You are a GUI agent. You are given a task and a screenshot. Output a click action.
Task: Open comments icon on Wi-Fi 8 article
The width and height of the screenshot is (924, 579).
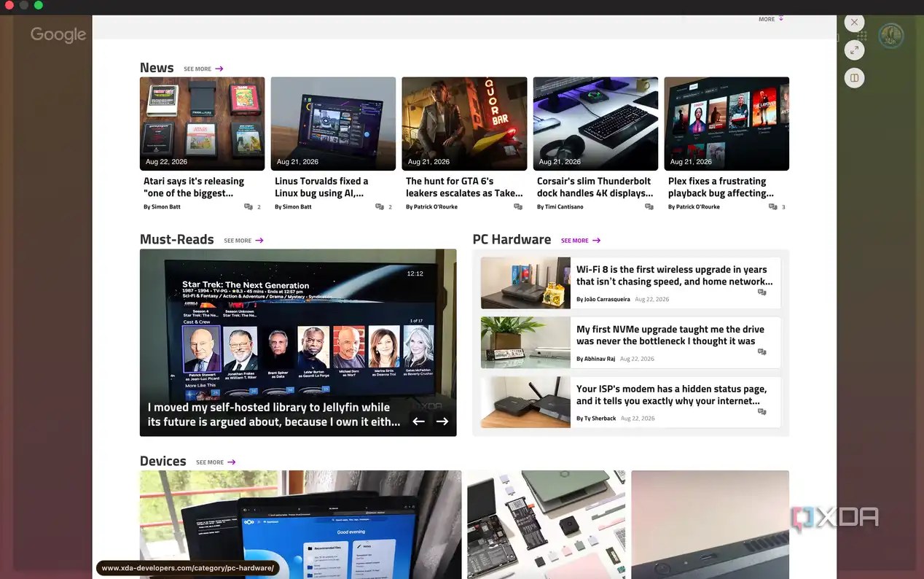pyautogui.click(x=762, y=292)
